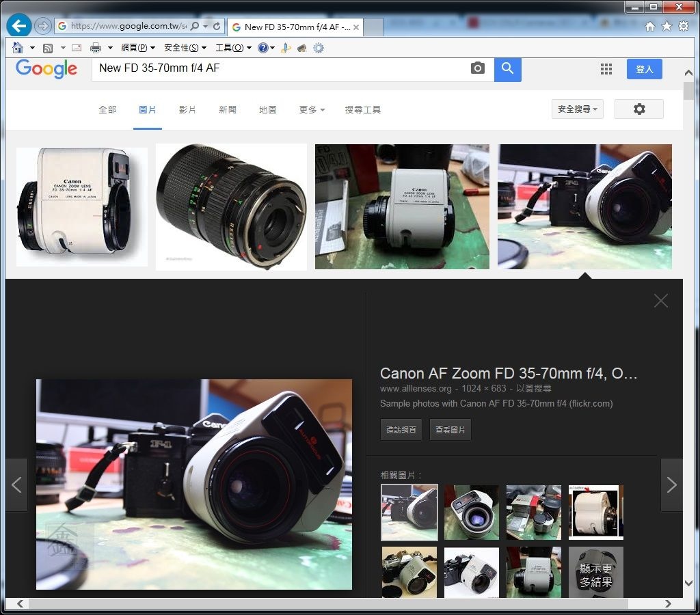Open the feeds (RSS) icon in command bar

(x=48, y=48)
